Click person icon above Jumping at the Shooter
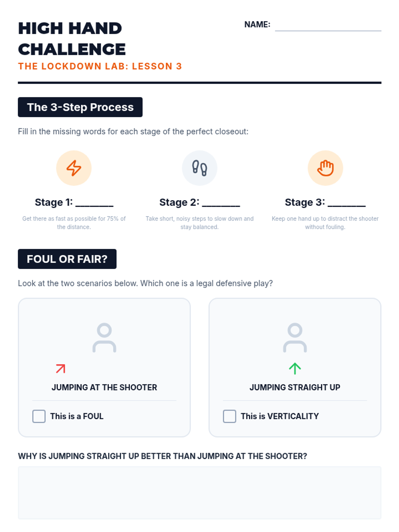399x532 pixels. [x=104, y=337]
